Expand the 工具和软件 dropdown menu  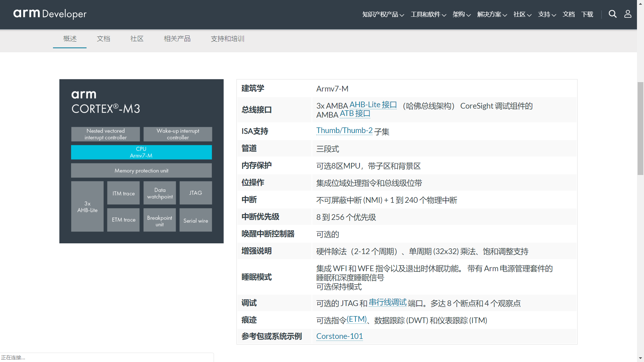coord(428,14)
